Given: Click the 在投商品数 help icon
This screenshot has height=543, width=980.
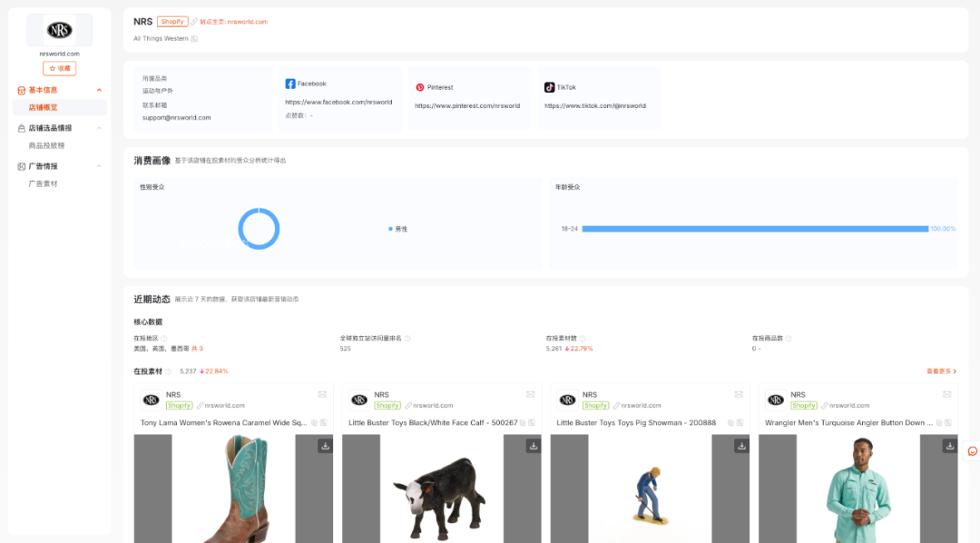Looking at the screenshot, I should click(x=789, y=339).
